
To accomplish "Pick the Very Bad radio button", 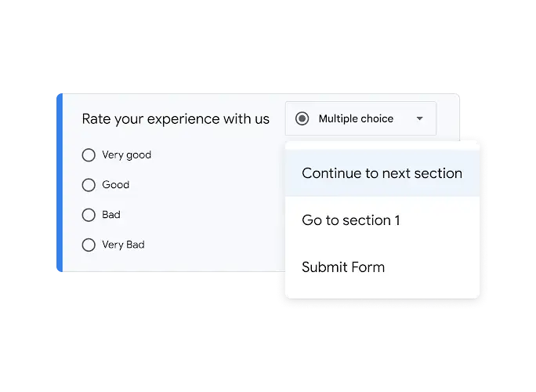I will (x=89, y=245).
